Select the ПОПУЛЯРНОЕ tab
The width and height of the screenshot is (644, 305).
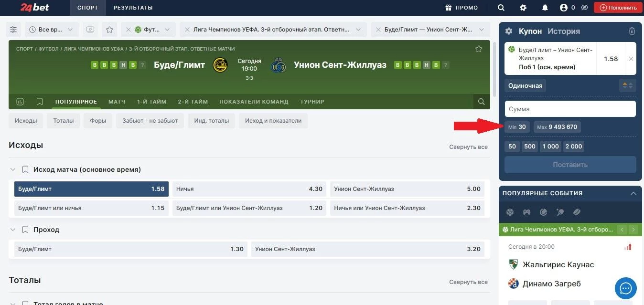coord(76,102)
